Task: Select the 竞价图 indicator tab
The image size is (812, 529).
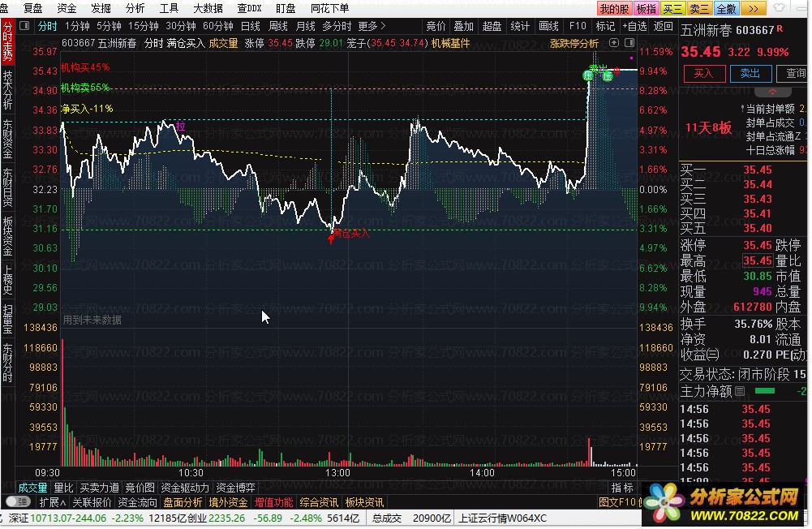Action: tap(140, 488)
